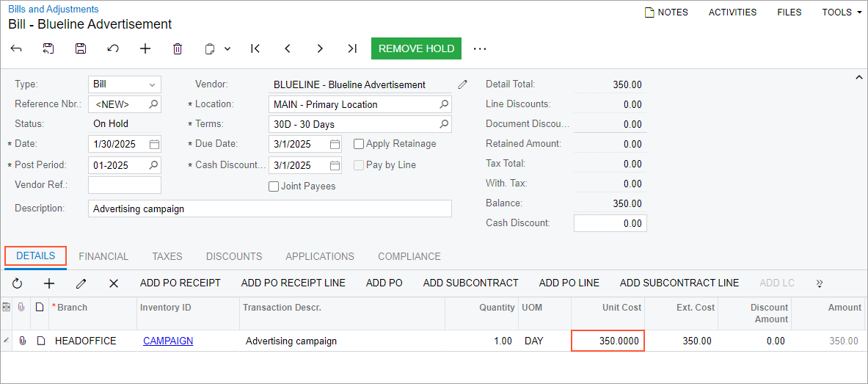Delete the row with X icon

click(x=114, y=283)
